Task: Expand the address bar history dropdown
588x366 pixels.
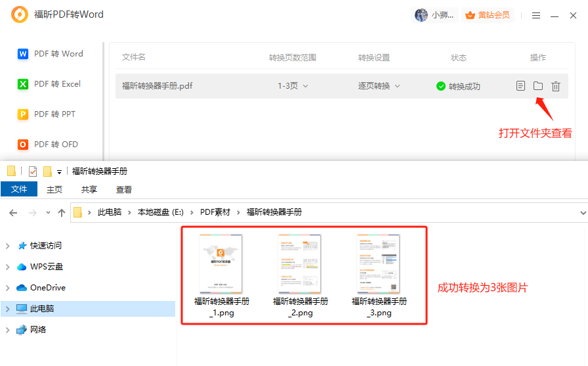Action: tap(583, 212)
